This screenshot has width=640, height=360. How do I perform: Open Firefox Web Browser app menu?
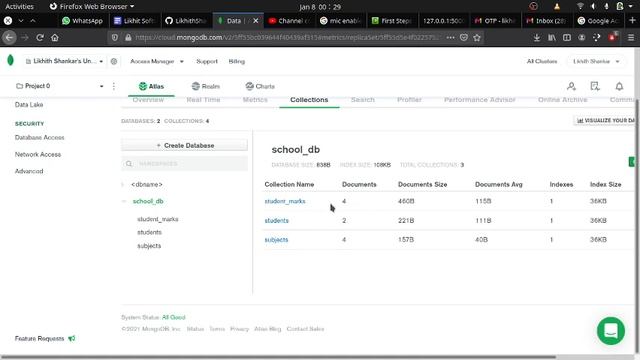click(92, 7)
